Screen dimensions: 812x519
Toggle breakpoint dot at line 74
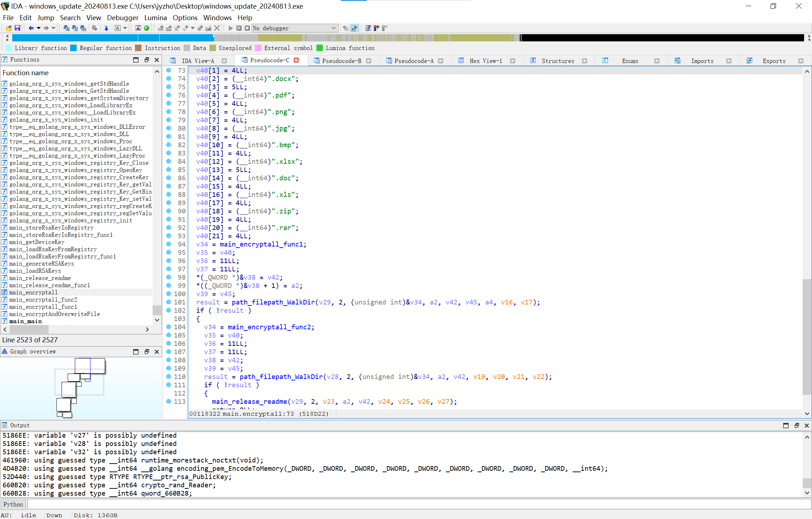pyautogui.click(x=169, y=78)
